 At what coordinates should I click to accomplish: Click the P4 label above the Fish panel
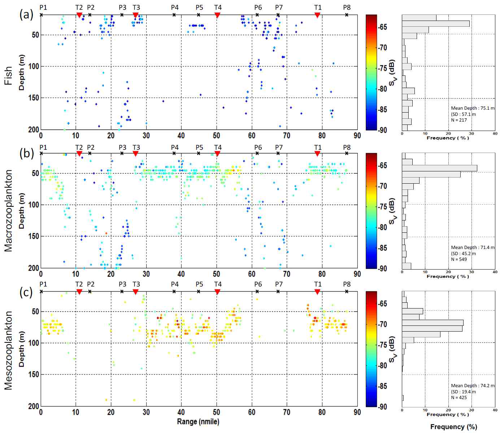(175, 7)
